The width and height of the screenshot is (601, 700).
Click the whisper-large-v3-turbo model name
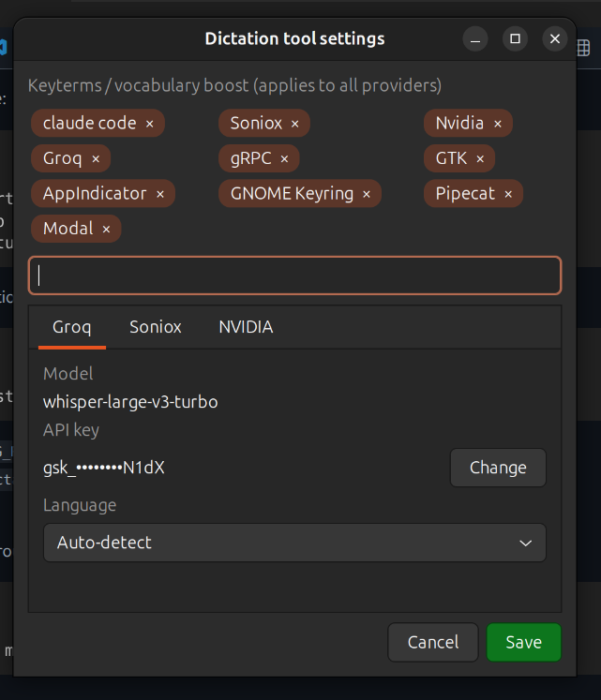coord(130,402)
